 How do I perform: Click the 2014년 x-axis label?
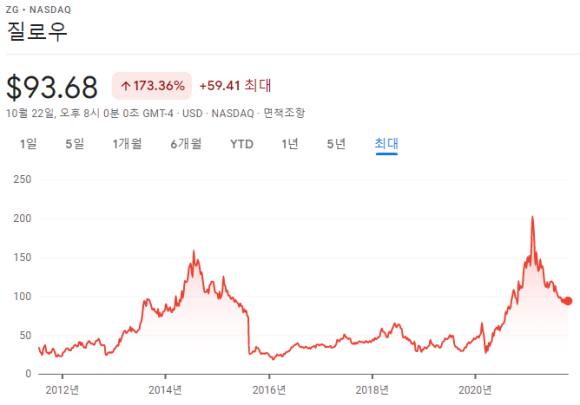[x=165, y=390]
